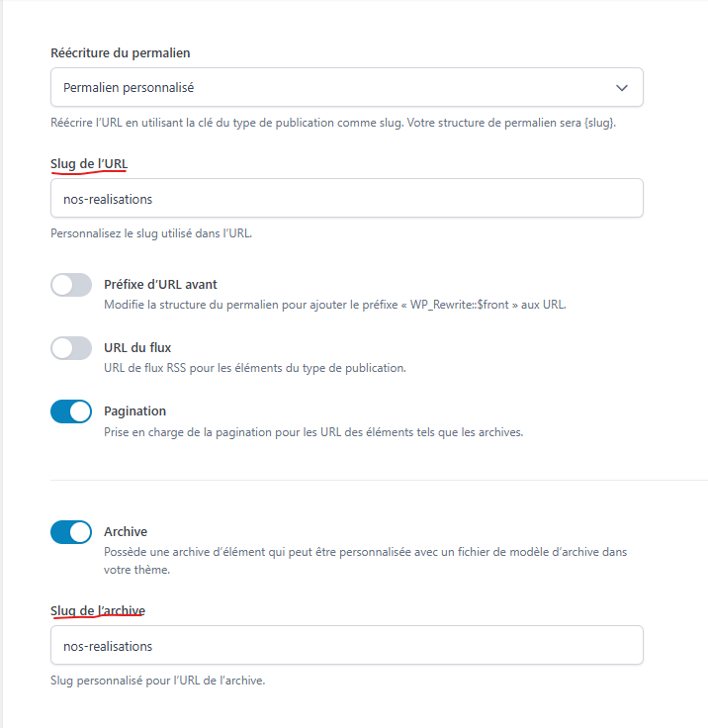Enable the Préfixe d'URL avant toggle
708x728 pixels.
tap(71, 285)
